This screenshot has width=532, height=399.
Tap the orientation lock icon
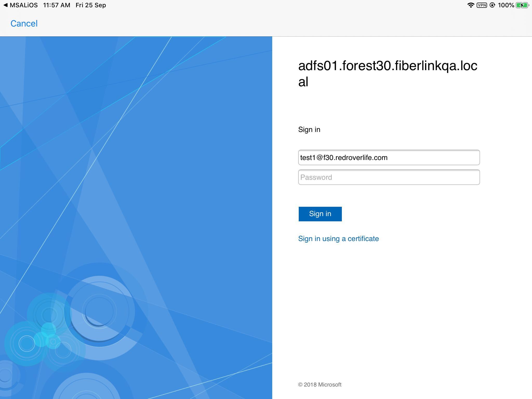493,5
